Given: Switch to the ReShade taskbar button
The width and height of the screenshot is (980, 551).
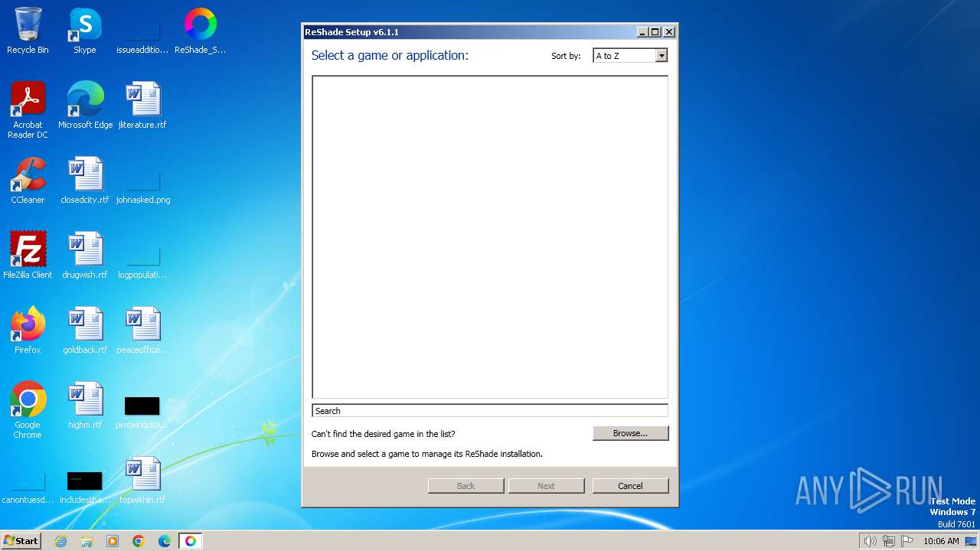Looking at the screenshot, I should pos(191,541).
